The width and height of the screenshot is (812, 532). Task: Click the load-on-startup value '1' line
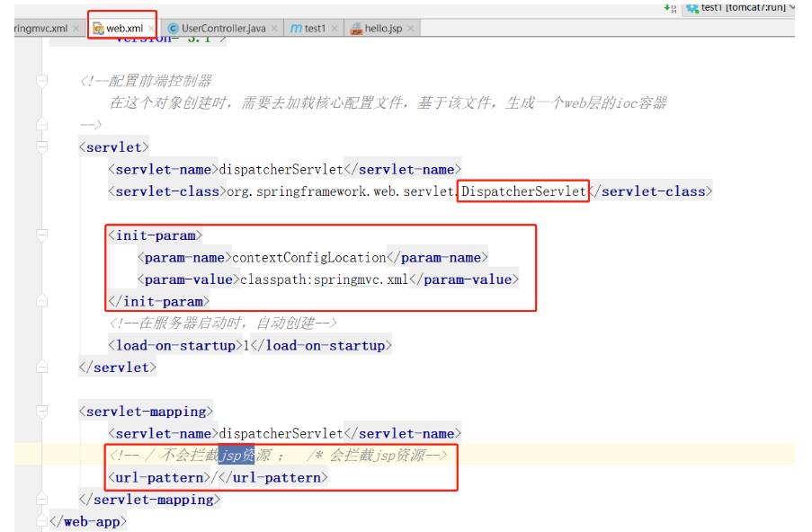coord(250,346)
